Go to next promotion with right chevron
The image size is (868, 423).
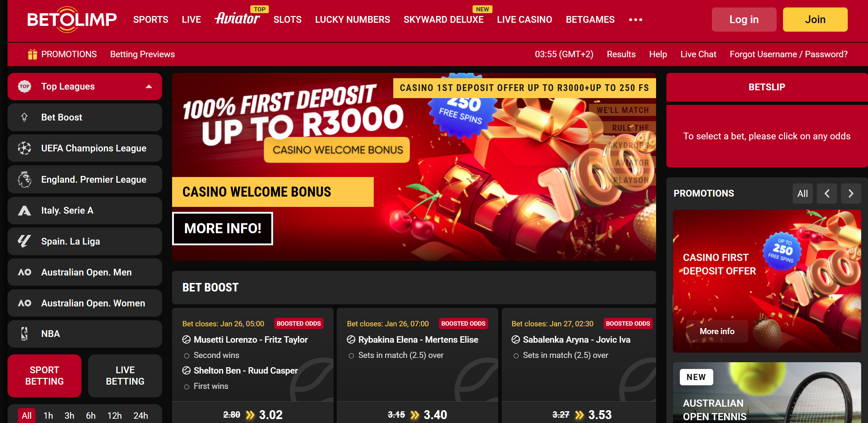851,193
